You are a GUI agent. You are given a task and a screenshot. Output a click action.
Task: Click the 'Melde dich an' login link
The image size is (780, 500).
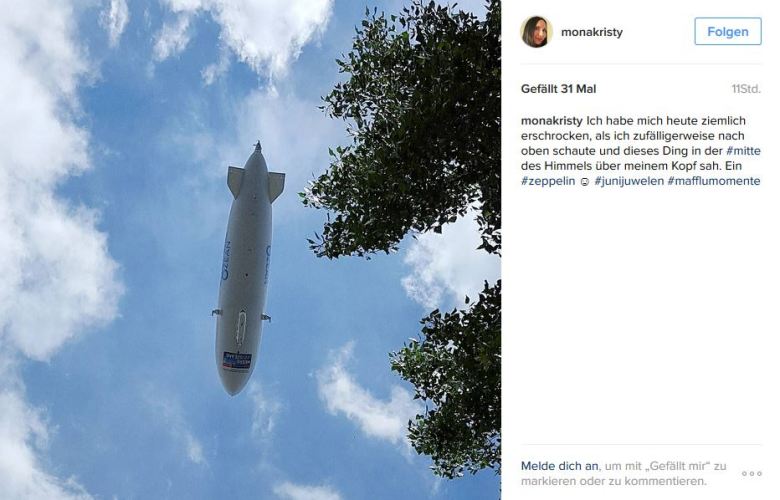tap(560, 466)
